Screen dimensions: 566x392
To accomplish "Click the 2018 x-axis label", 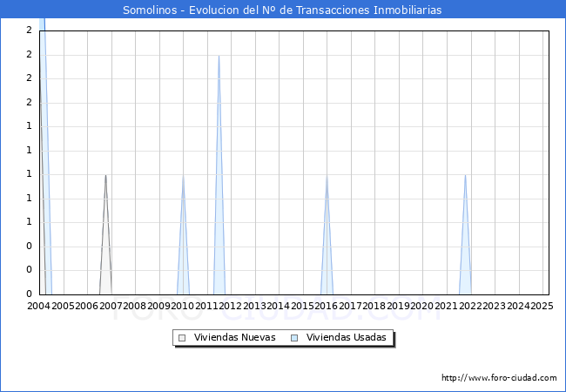I will pos(374,306).
